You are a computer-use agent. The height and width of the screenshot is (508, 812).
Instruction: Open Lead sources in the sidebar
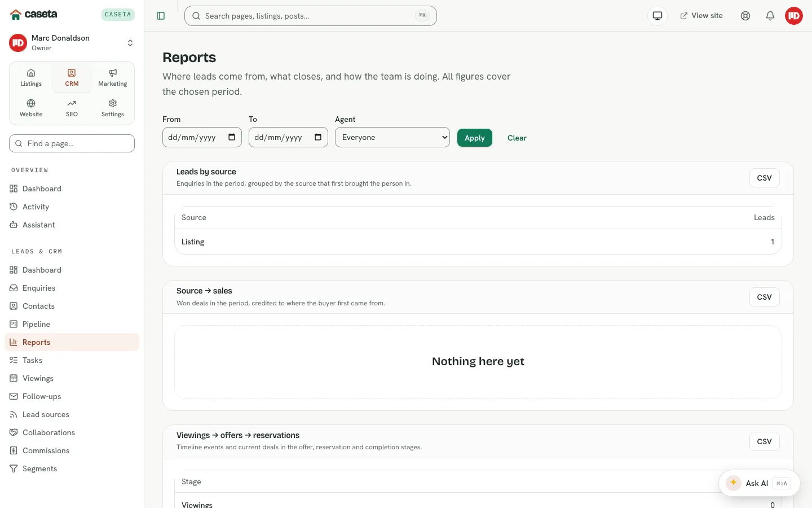click(x=72, y=414)
